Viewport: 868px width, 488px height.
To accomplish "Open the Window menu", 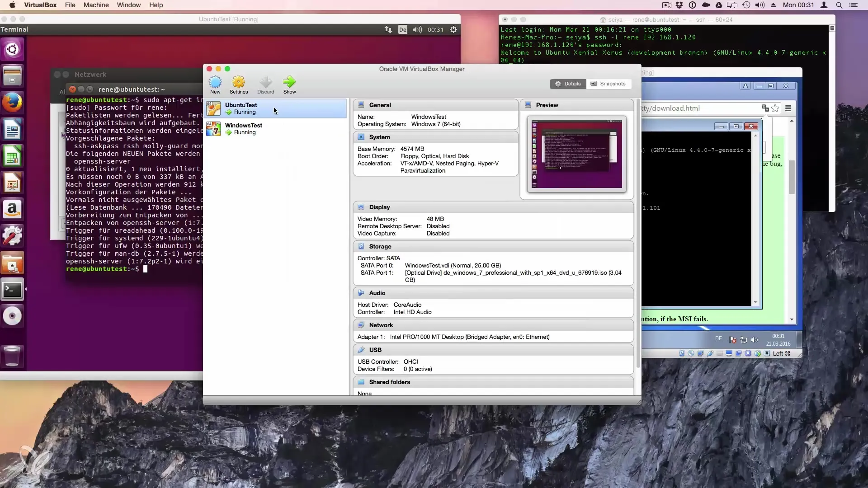I will click(129, 5).
